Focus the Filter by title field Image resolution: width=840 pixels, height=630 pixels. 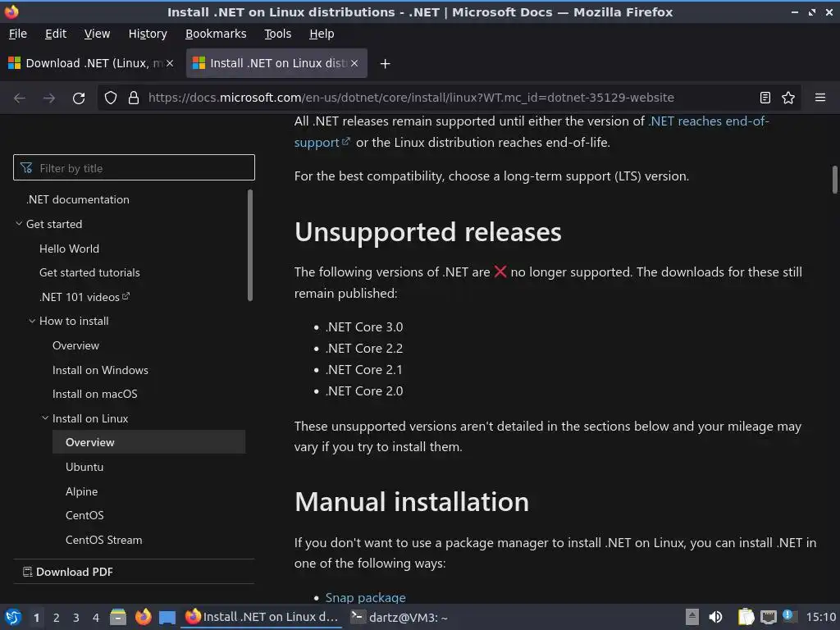pyautogui.click(x=134, y=167)
